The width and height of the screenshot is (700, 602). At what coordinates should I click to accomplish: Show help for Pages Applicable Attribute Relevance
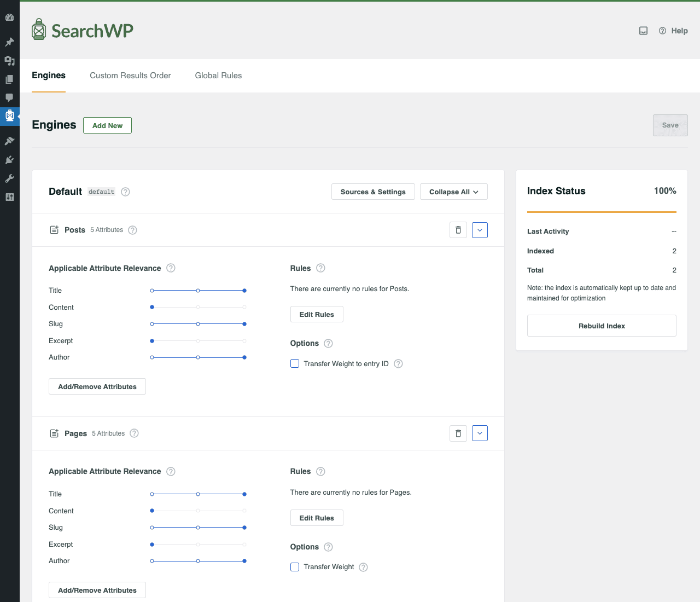[x=171, y=472]
